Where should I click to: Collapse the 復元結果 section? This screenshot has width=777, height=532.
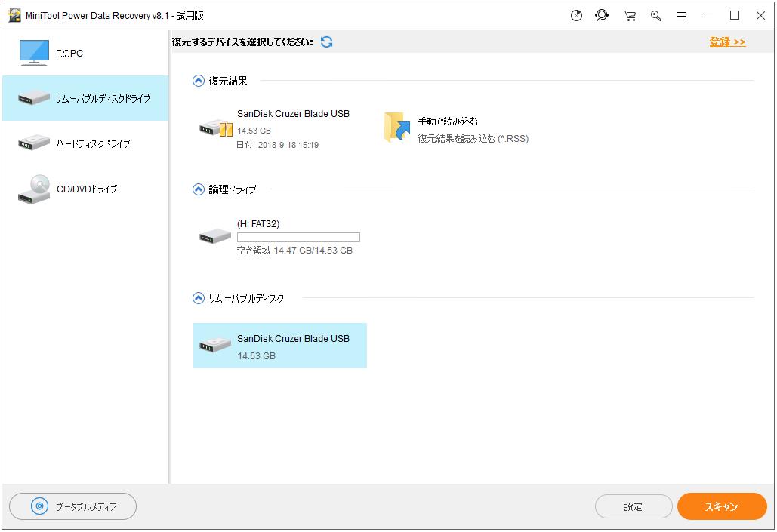coord(198,81)
